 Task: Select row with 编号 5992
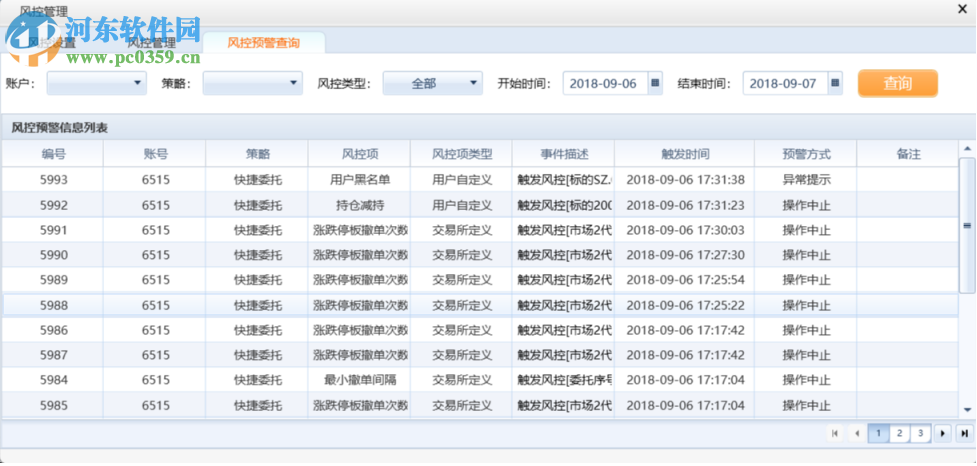pos(480,205)
